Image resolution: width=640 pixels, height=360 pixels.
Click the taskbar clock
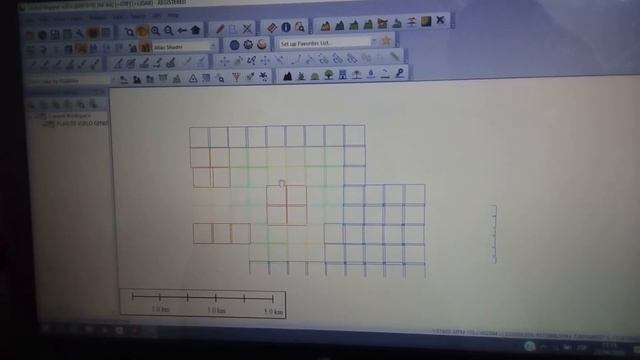609,349
